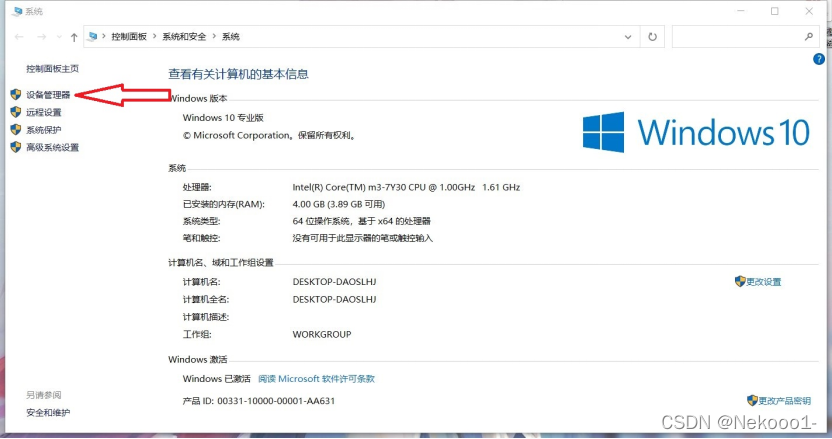
Task: Click 更改设置 change settings link
Action: (764, 282)
